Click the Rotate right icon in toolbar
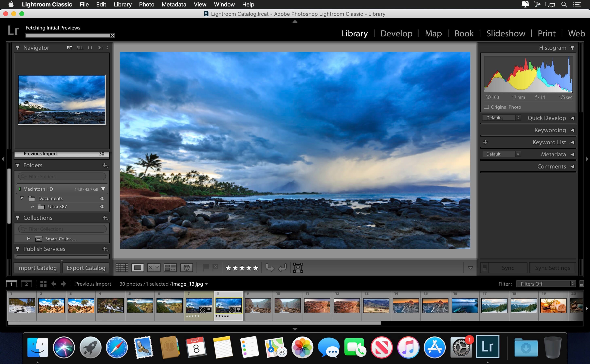Viewport: 590px width, 364px height. pyautogui.click(x=283, y=268)
